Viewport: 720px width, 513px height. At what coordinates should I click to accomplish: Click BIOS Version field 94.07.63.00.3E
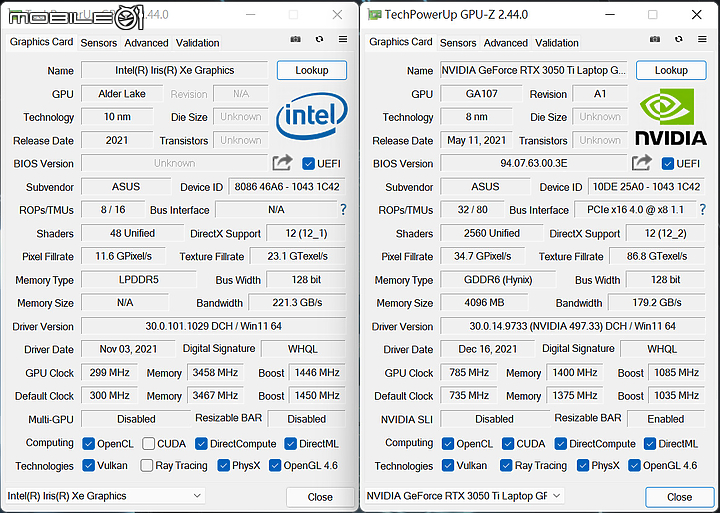(x=534, y=163)
